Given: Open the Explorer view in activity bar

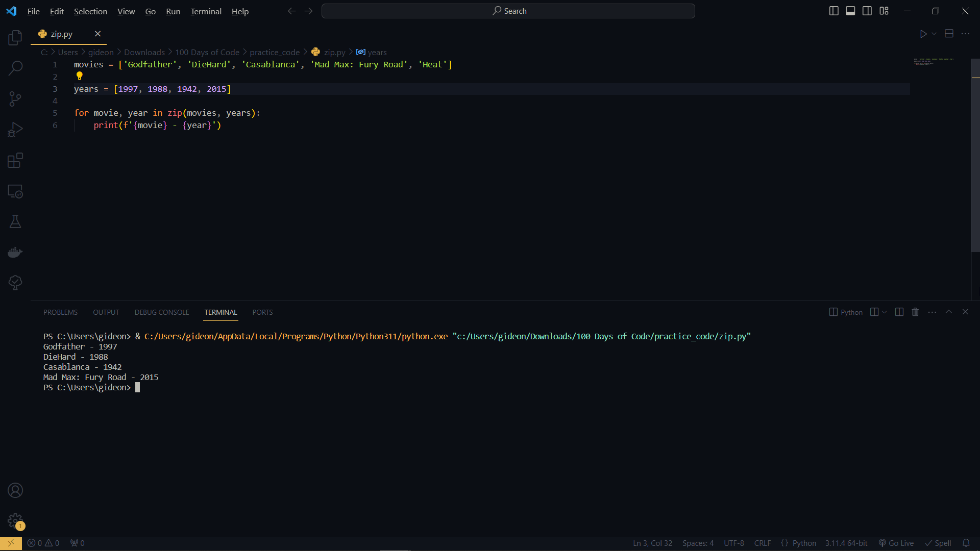Looking at the screenshot, I should 15,37.
